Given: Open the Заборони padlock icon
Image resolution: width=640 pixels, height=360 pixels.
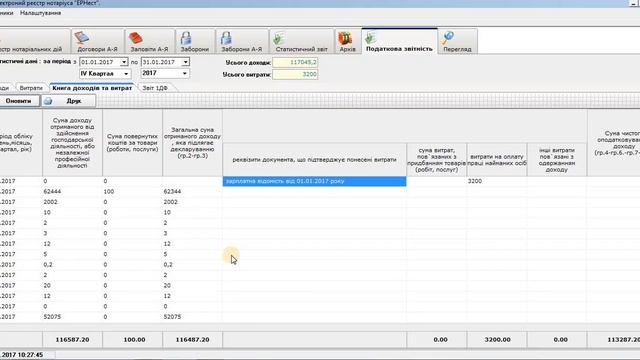Looking at the screenshot, I should [186, 38].
